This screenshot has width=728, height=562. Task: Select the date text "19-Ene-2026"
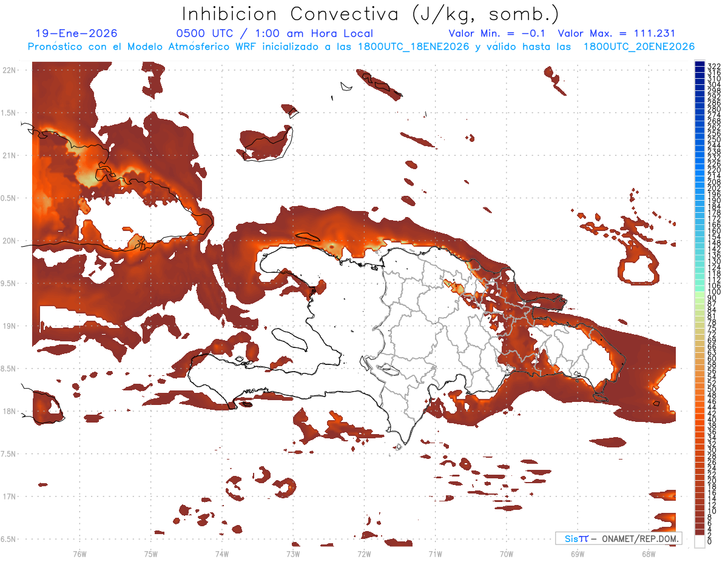pyautogui.click(x=76, y=34)
